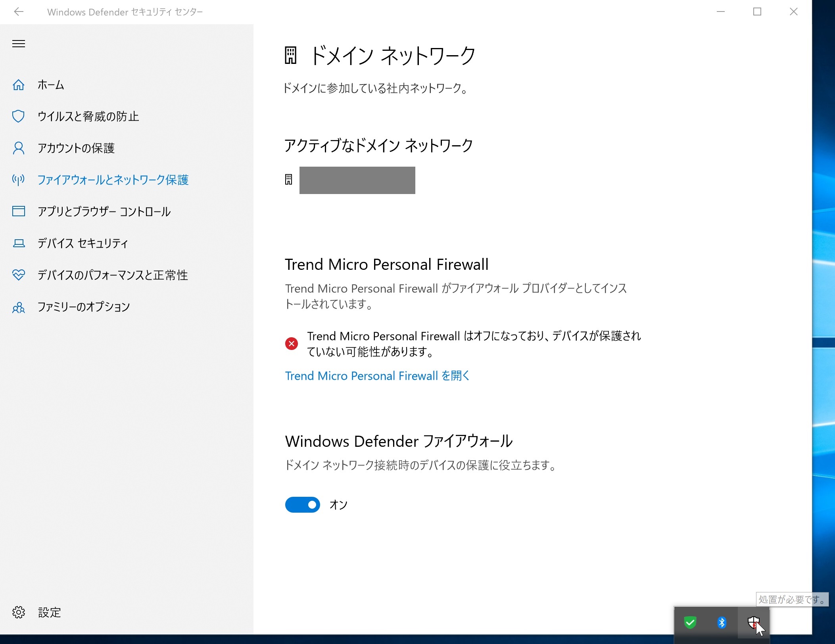Click Windows Defender セキュリティ センター title text
This screenshot has width=835, height=644.
click(x=125, y=12)
